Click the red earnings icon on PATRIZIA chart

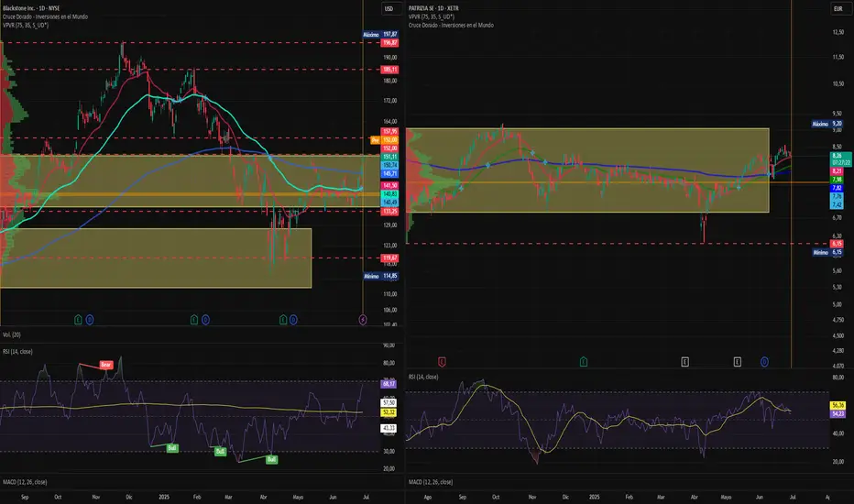pos(443,361)
